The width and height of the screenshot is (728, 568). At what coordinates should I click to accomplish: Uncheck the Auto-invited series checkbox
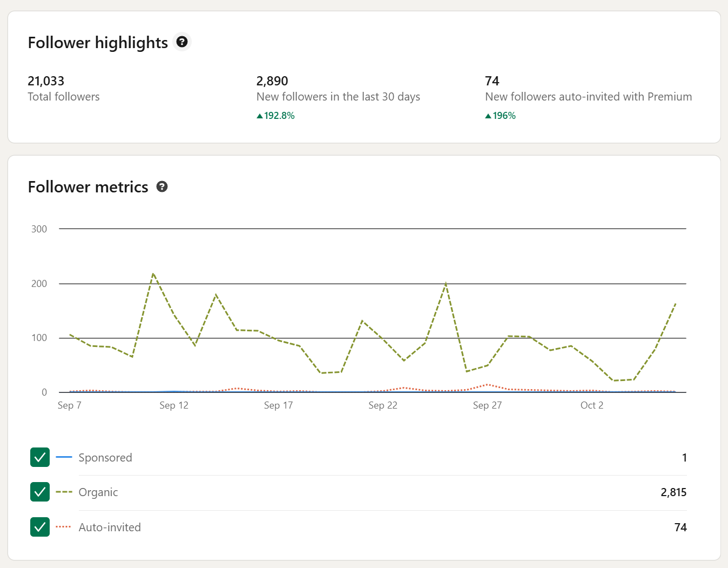[x=40, y=527]
